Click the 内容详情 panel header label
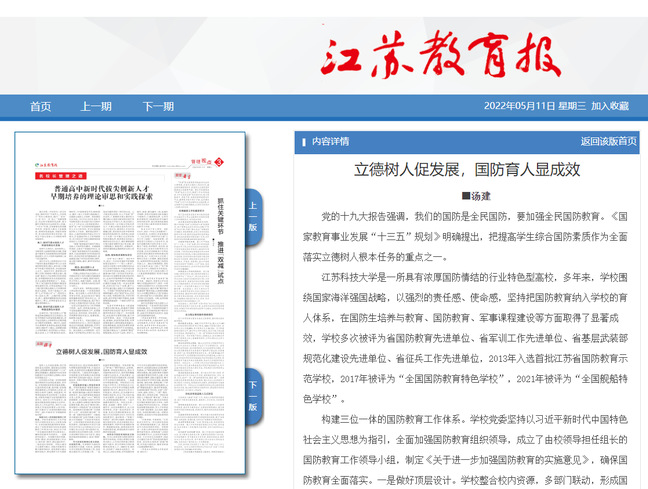Image resolution: width=648 pixels, height=489 pixels. point(330,141)
